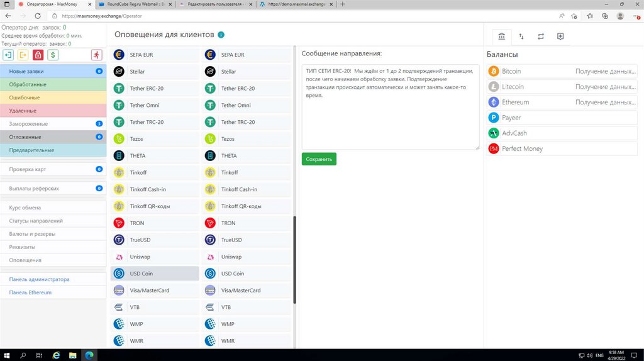Screen dimensions: 644x361
Task: Open Валюты и резервы page
Action: tap(53, 234)
